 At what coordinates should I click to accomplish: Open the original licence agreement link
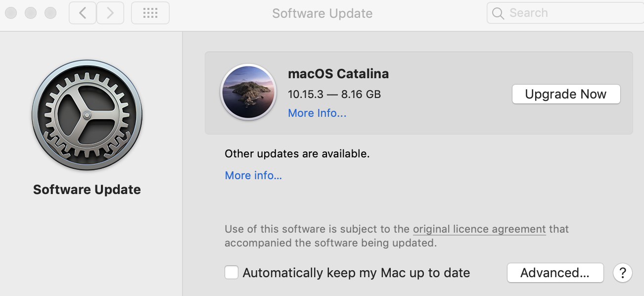(479, 229)
